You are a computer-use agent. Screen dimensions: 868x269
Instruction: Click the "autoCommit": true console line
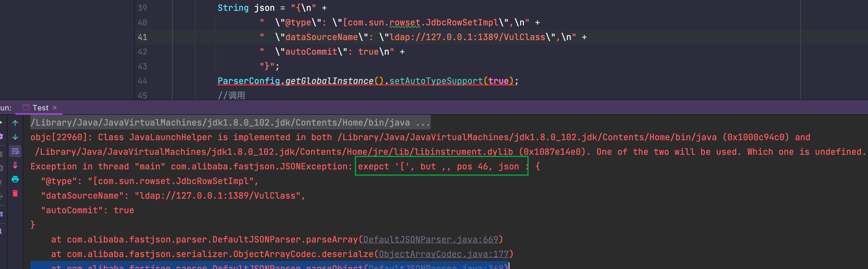tap(87, 210)
